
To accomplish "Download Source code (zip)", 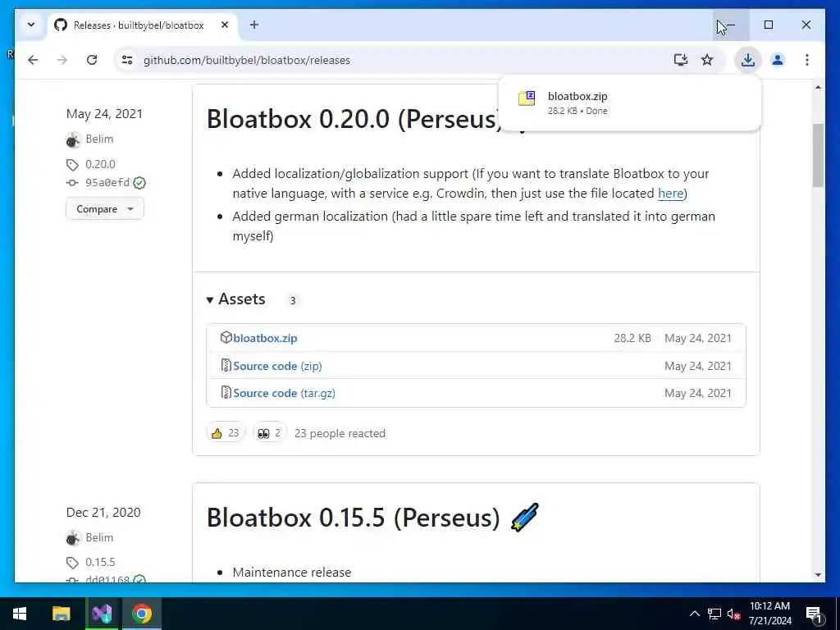I will [277, 366].
